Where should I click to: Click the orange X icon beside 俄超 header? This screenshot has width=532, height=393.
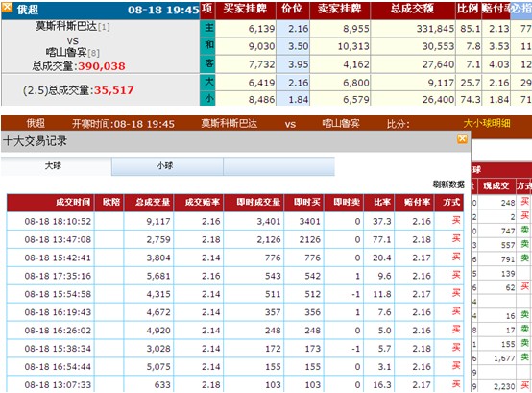[x=8, y=7]
